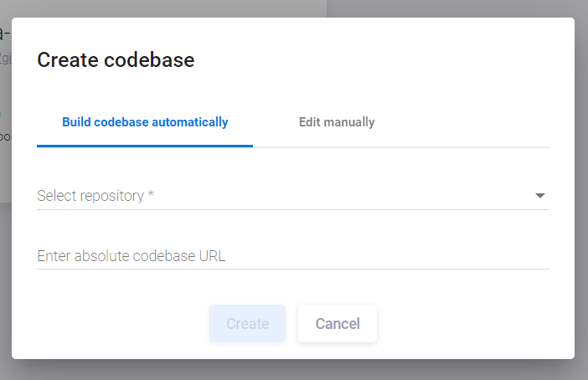This screenshot has width=588, height=380.
Task: Click the blue underline of the active tab
Action: coord(145,146)
